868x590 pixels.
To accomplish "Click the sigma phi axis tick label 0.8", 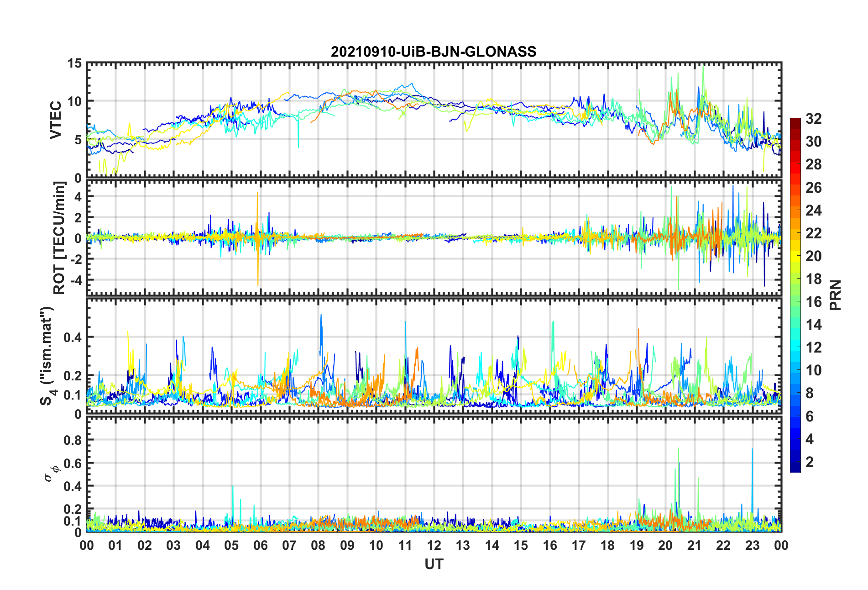I will (73, 440).
